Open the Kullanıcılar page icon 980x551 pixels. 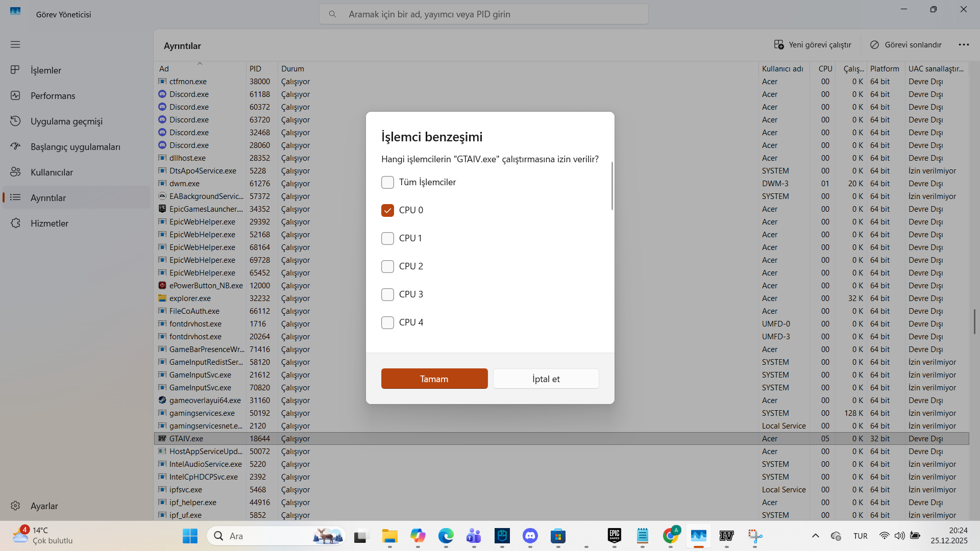point(15,172)
